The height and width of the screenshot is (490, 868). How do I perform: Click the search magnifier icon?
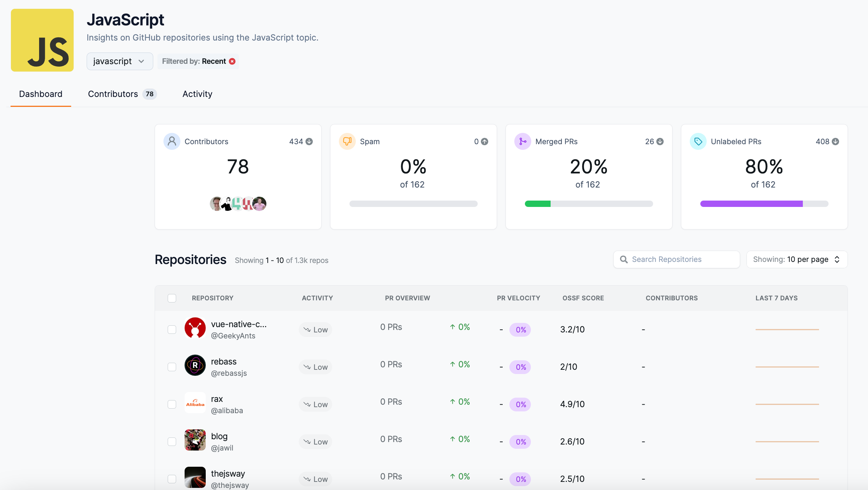[x=624, y=259]
